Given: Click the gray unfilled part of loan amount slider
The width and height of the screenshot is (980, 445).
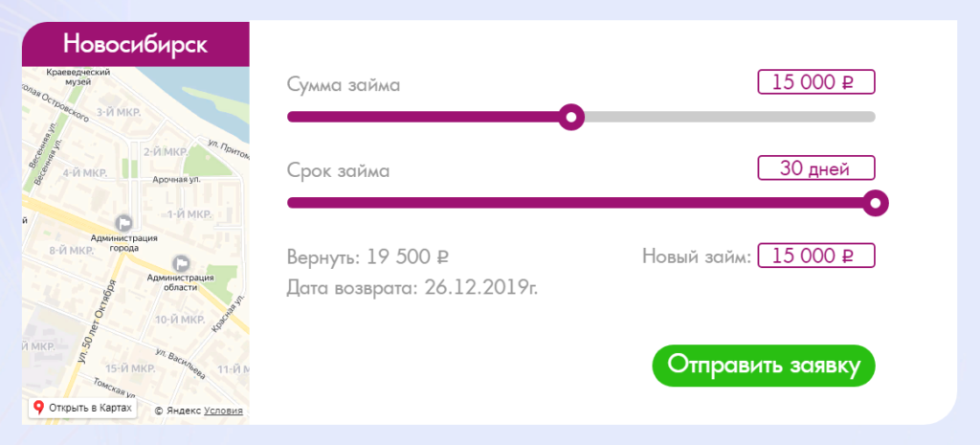Looking at the screenshot, I should tap(727, 117).
